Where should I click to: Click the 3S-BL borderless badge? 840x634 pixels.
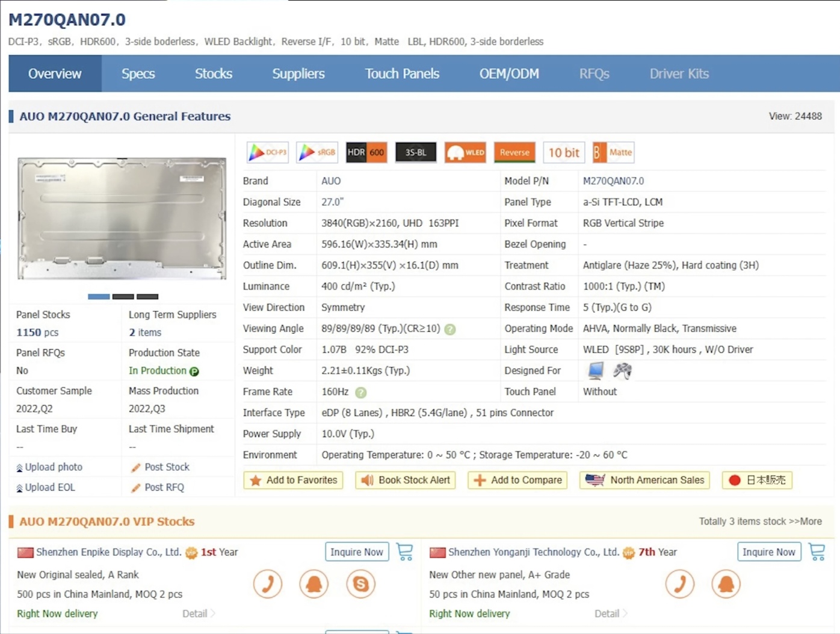[x=416, y=152]
